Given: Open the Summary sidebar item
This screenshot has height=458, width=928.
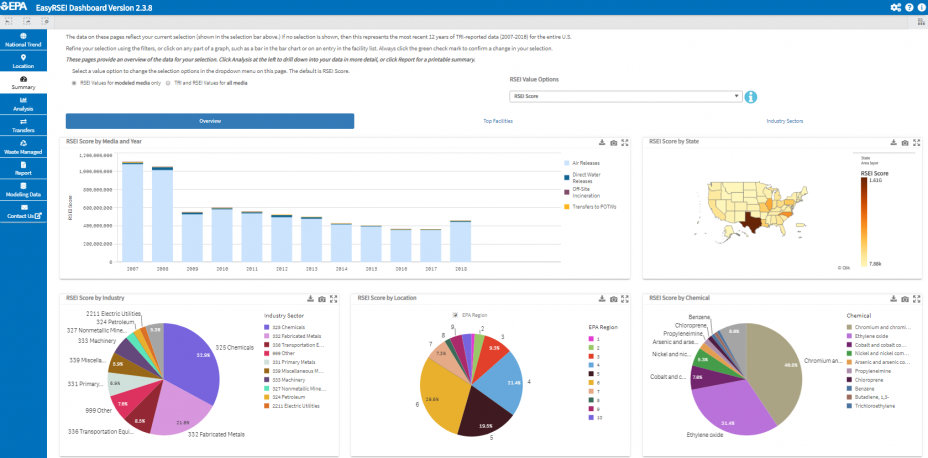Looking at the screenshot, I should tap(23, 83).
